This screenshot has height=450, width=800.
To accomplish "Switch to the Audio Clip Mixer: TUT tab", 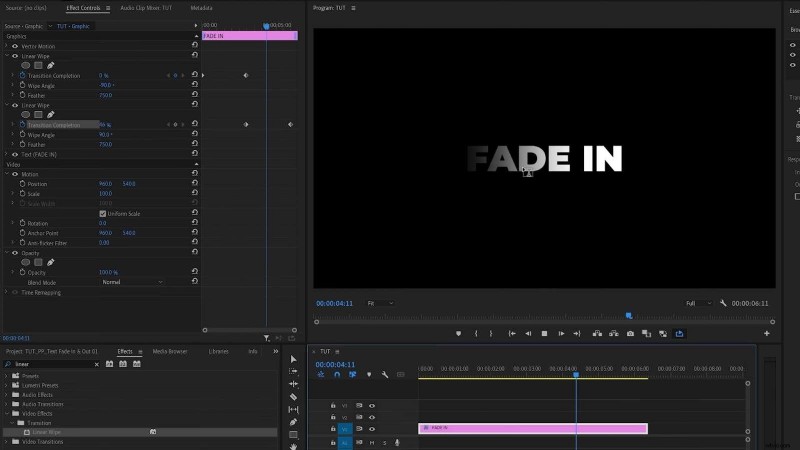I will pyautogui.click(x=146, y=8).
